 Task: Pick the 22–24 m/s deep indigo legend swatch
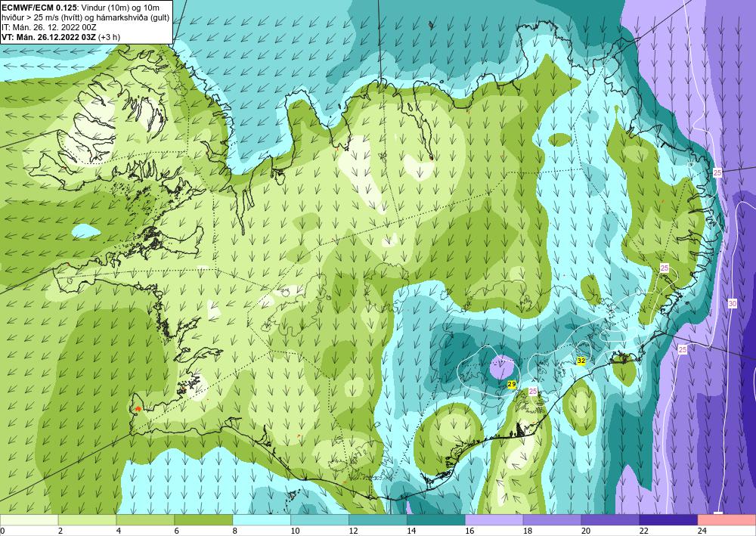tap(668, 520)
